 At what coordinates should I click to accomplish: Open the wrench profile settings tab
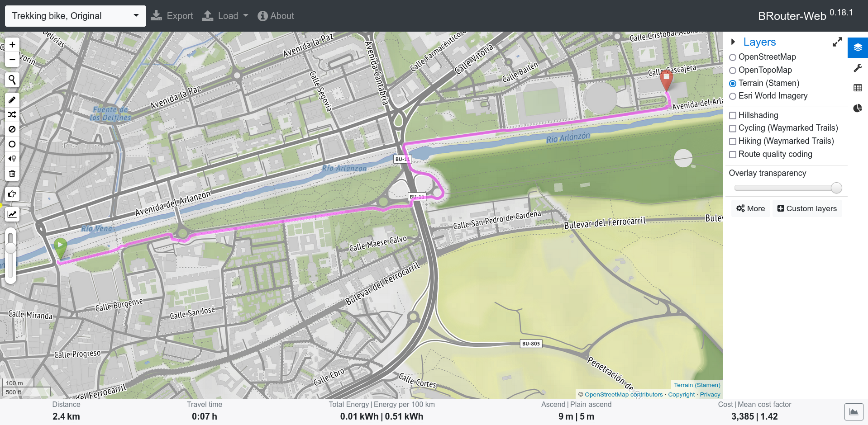click(x=858, y=68)
